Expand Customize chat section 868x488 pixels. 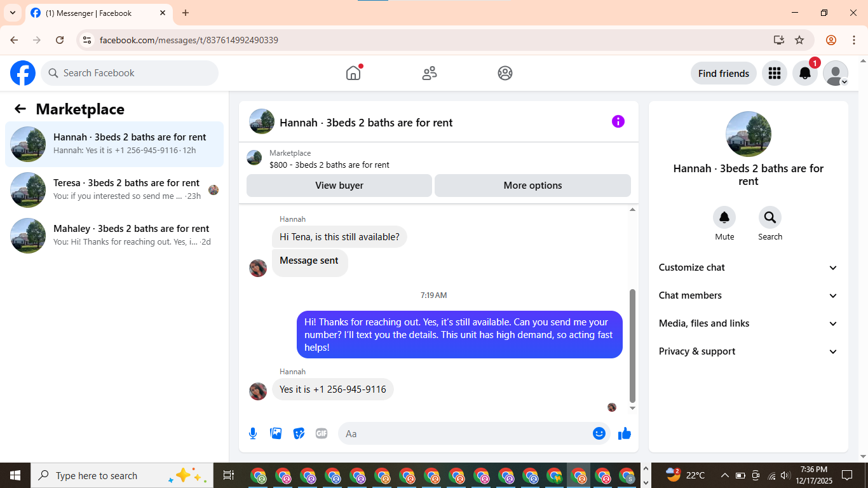[749, 268]
